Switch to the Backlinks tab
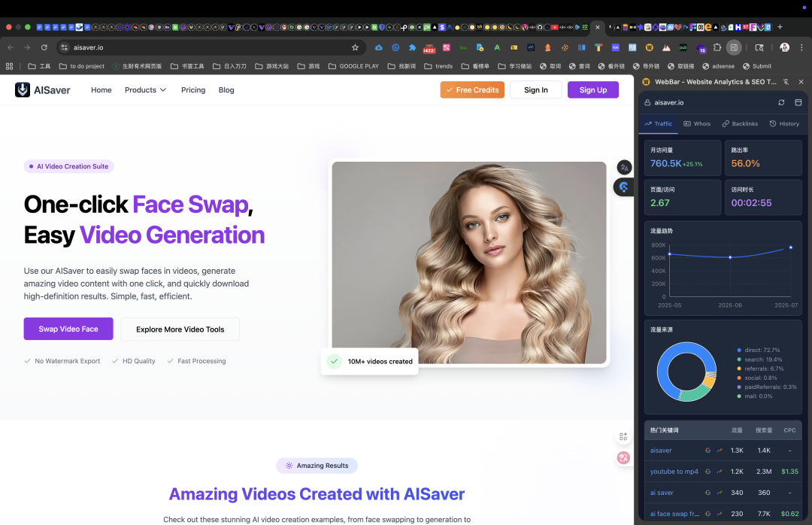This screenshot has width=812, height=525. 740,124
